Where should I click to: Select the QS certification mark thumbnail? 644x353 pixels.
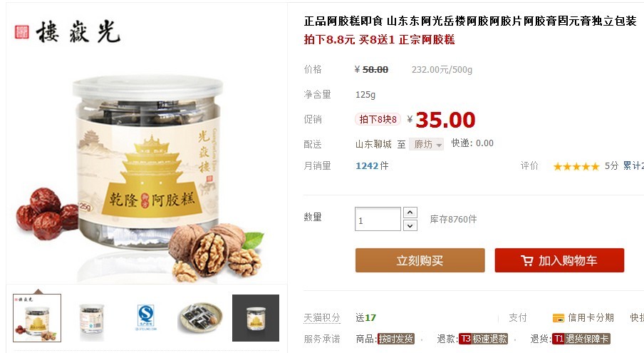[146, 318]
